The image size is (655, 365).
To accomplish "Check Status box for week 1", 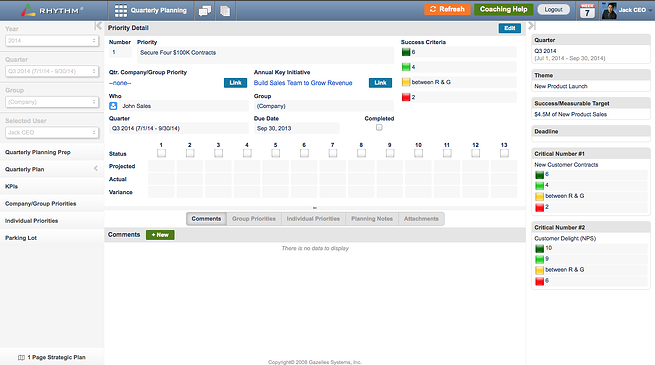I will [161, 153].
